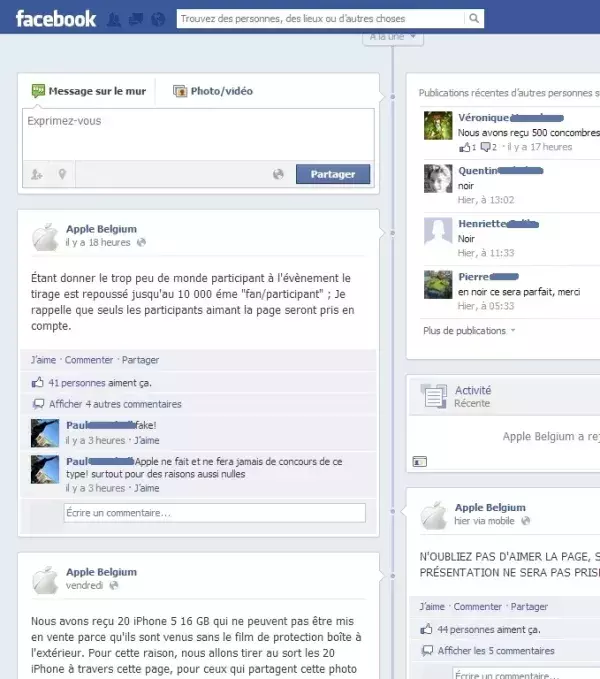Image resolution: width=600 pixels, height=679 pixels.
Task: Click comment bubble icon beside Afficher 4 autres
Action: (x=39, y=404)
